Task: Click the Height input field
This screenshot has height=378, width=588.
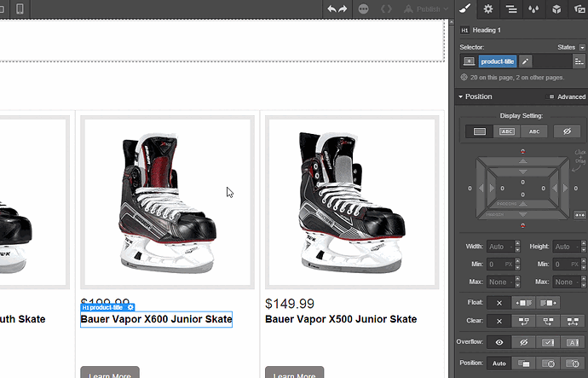Action: point(566,247)
